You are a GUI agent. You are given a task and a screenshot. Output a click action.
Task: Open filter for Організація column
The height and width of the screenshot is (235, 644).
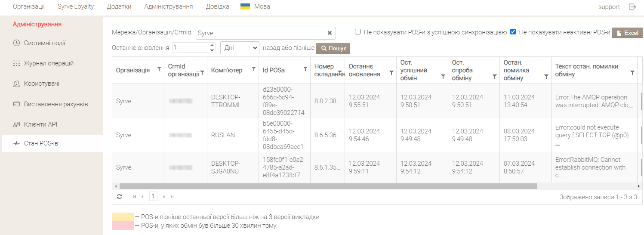click(159, 69)
